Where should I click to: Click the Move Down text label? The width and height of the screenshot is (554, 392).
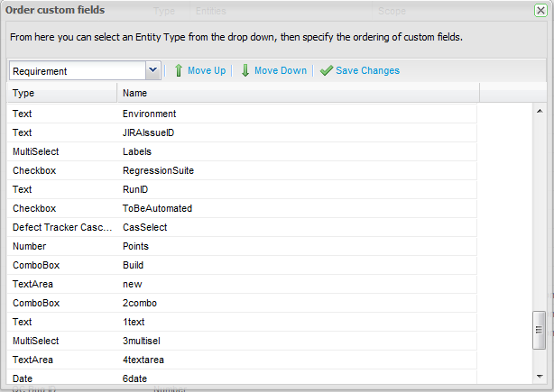point(280,70)
